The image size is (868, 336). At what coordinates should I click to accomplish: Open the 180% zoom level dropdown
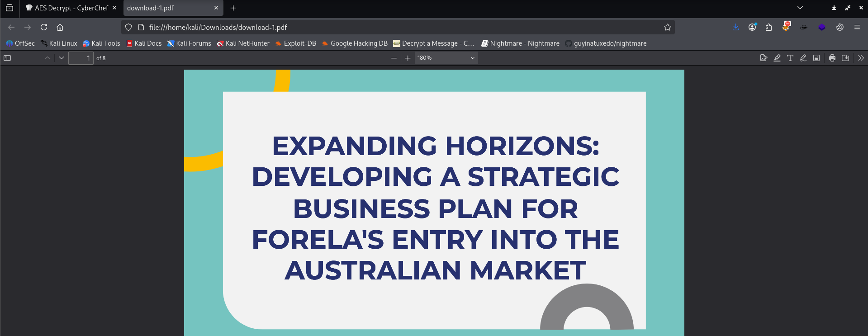pyautogui.click(x=446, y=58)
